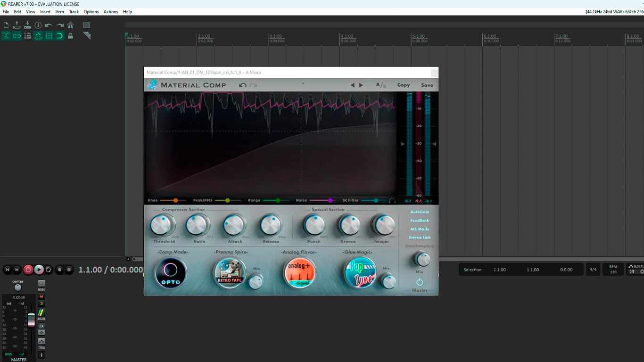Open the Actions menu
This screenshot has width=644, height=362.
pos(111,12)
